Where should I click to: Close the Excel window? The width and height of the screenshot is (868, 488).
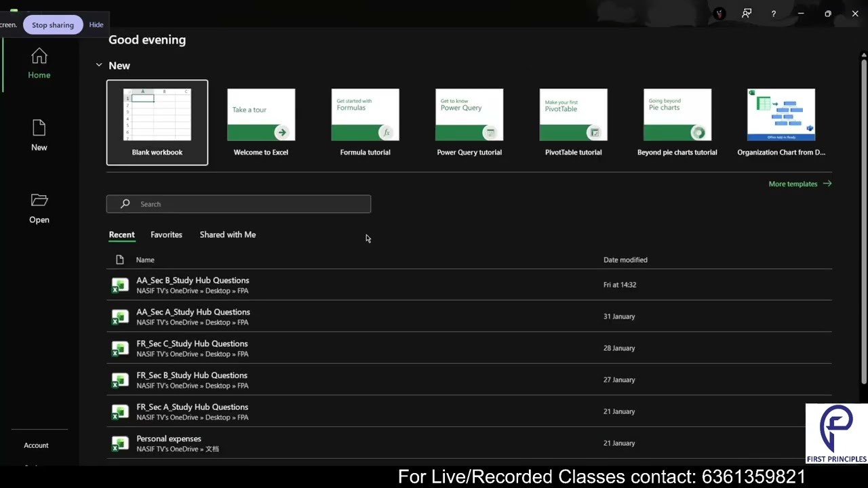[x=855, y=14]
